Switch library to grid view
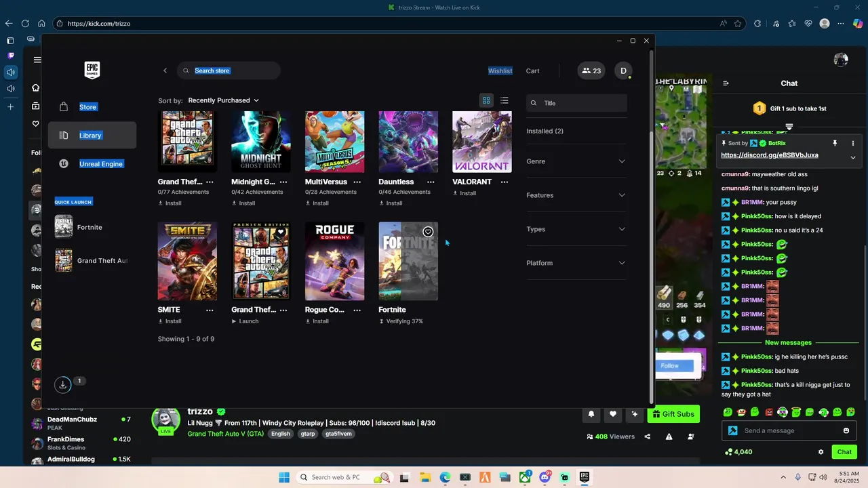Screen dimensions: 868x488 point(486,100)
